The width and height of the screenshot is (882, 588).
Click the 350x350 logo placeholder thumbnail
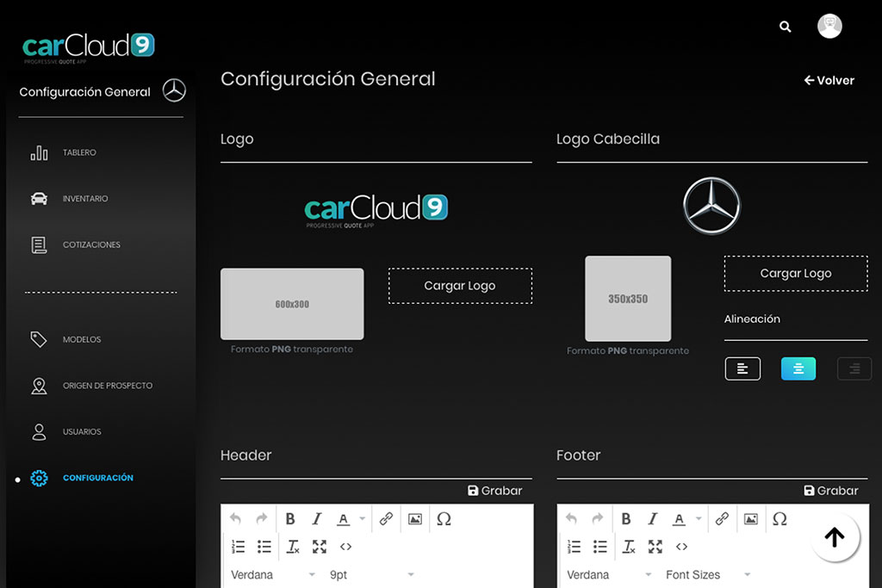click(x=628, y=299)
